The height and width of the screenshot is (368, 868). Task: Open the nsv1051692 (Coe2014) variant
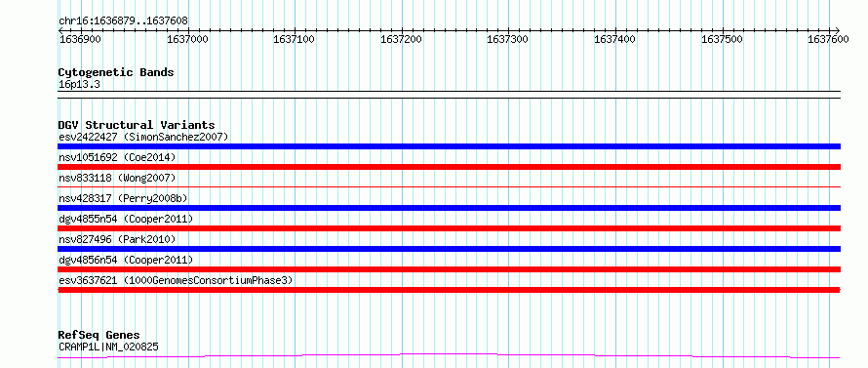117,157
